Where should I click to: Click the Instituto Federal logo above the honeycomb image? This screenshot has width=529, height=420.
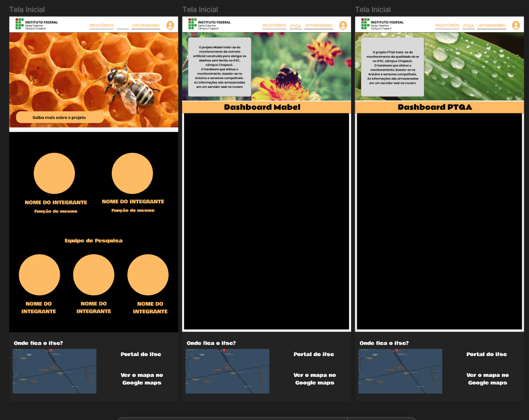point(37,24)
